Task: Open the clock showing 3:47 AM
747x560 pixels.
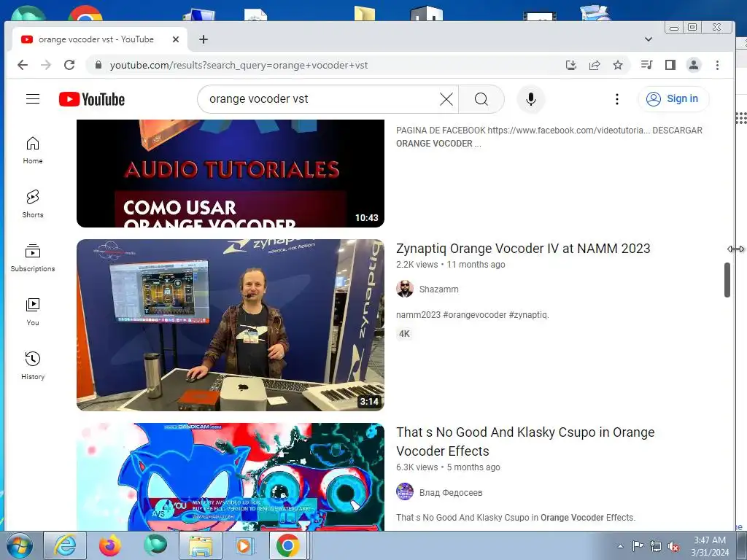Action: click(710, 546)
